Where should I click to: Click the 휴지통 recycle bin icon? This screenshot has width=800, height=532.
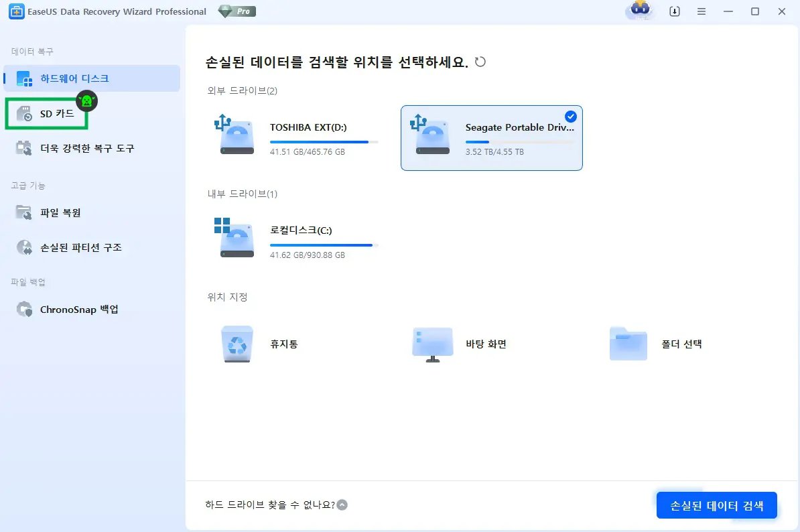click(237, 344)
